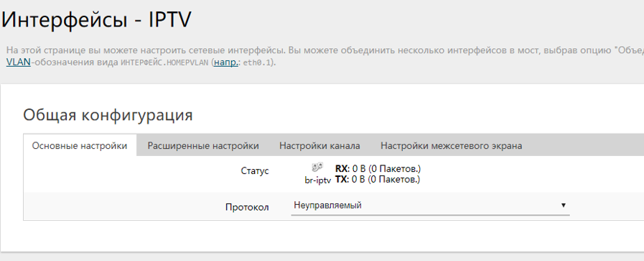Click the br-iptv interface name label
Viewport: 644px width, 261px height.
tap(318, 180)
